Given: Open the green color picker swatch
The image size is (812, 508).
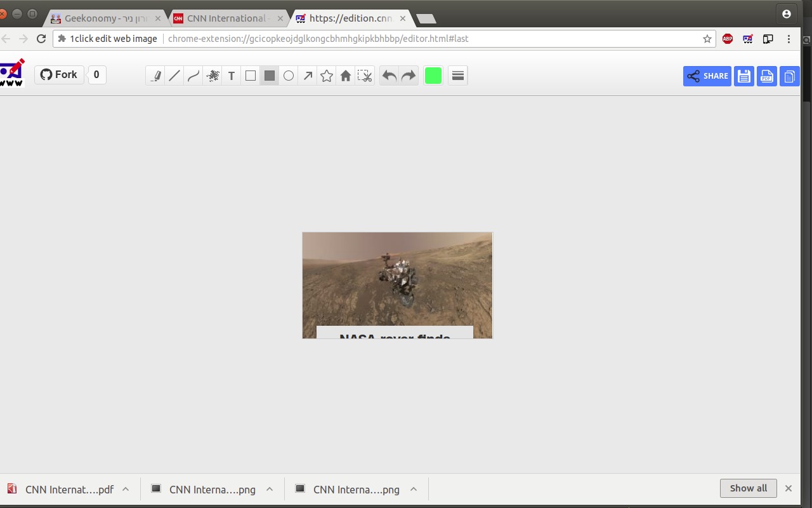Looking at the screenshot, I should (433, 76).
